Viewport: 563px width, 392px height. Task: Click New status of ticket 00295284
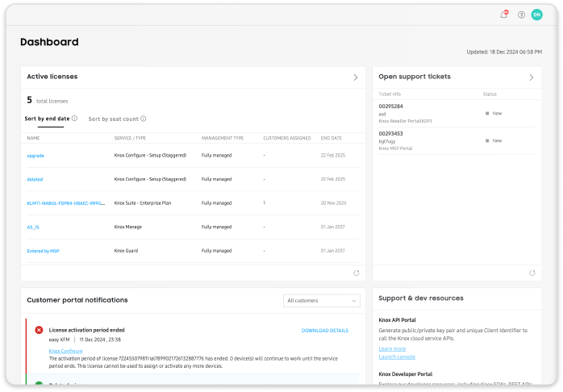[494, 114]
